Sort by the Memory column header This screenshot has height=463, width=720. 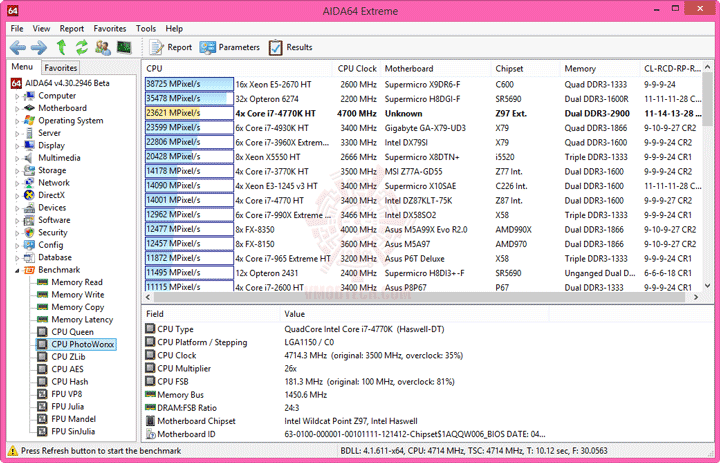pos(599,68)
